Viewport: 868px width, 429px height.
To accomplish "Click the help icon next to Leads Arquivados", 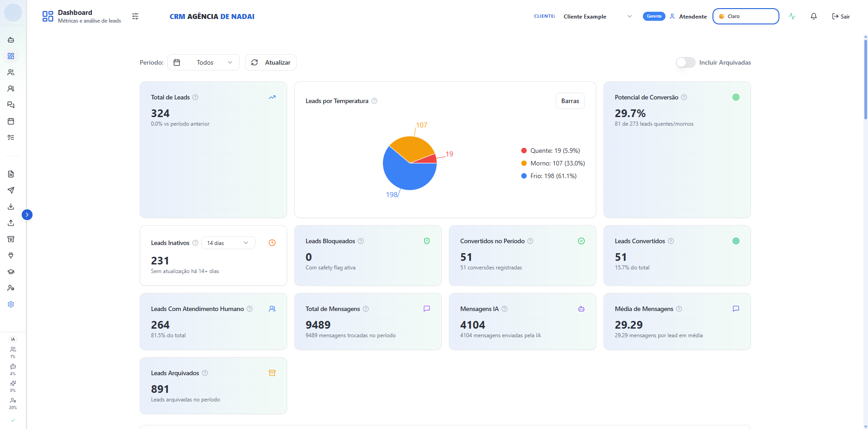I will coord(205,373).
